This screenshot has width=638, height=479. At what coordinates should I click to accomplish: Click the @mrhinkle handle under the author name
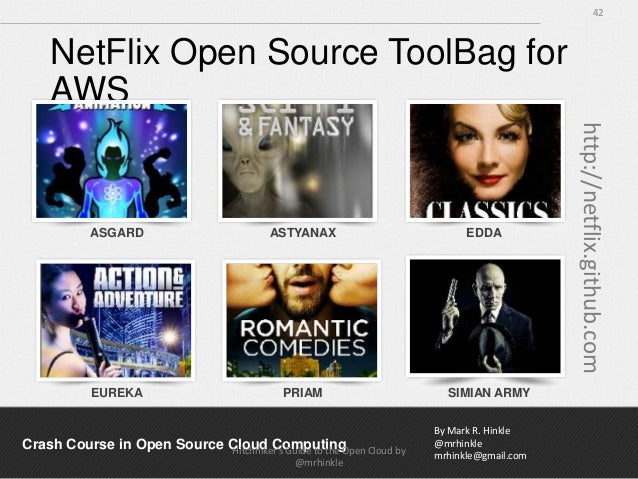point(458,443)
